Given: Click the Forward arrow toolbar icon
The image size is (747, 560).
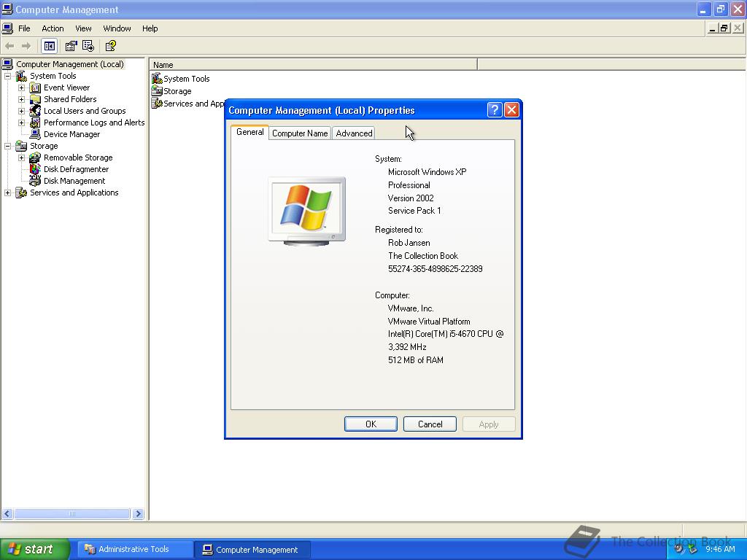Looking at the screenshot, I should [x=26, y=46].
